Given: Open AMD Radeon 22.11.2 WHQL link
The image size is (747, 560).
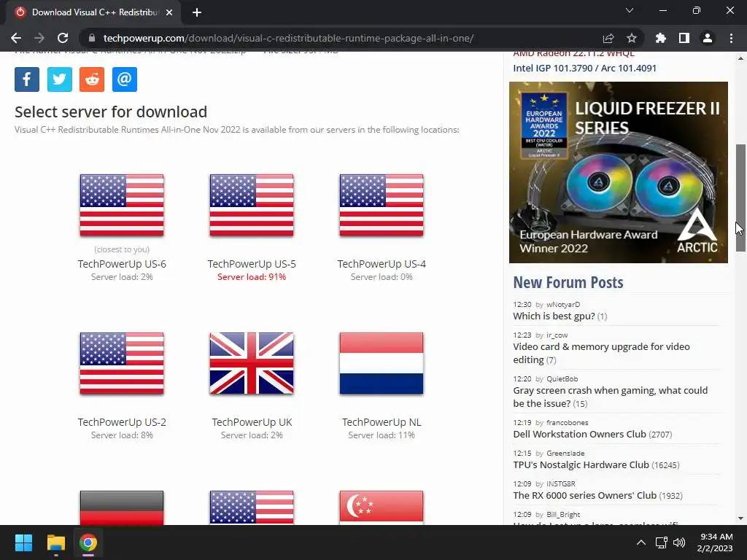Looking at the screenshot, I should 573,54.
